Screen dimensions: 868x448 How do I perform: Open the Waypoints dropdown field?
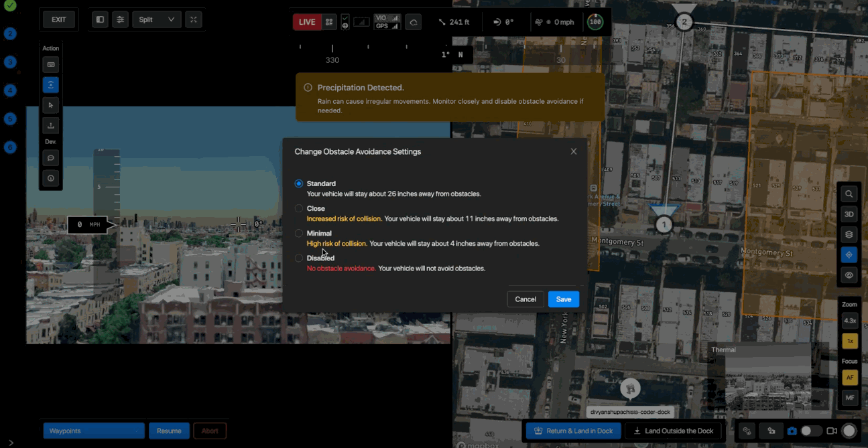94,431
